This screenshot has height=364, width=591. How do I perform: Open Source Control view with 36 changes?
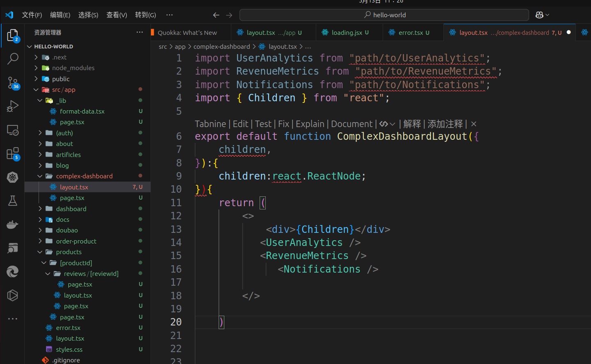tap(13, 83)
